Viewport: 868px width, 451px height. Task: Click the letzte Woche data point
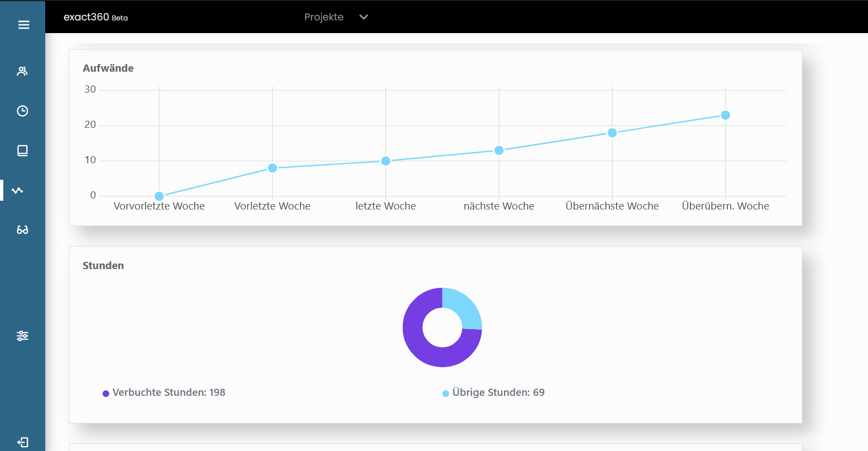[x=385, y=161]
